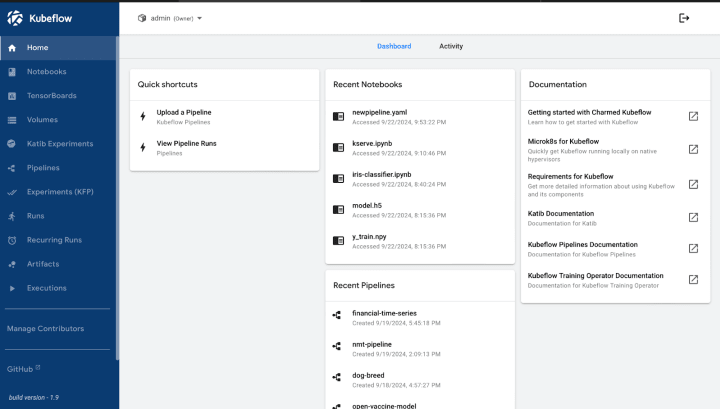The image size is (720, 409).
Task: Open external link icon for Requirements for Kubeflow
Action: pos(693,185)
